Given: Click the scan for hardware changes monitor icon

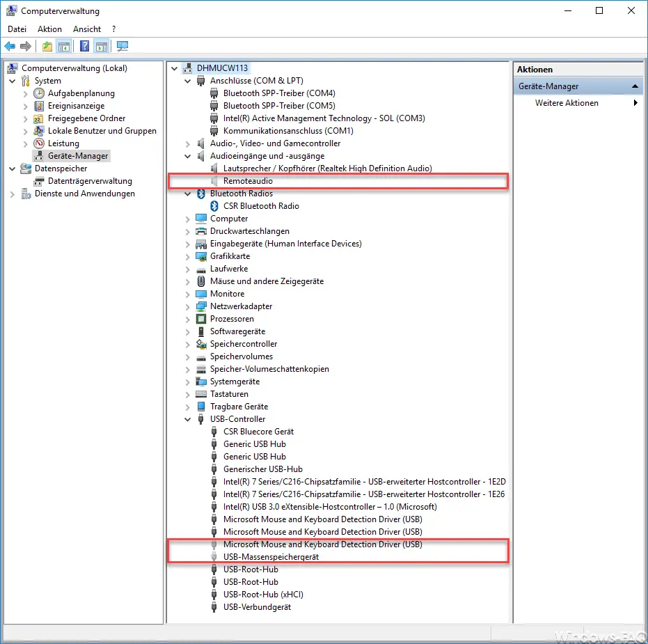Looking at the screenshot, I should (123, 46).
